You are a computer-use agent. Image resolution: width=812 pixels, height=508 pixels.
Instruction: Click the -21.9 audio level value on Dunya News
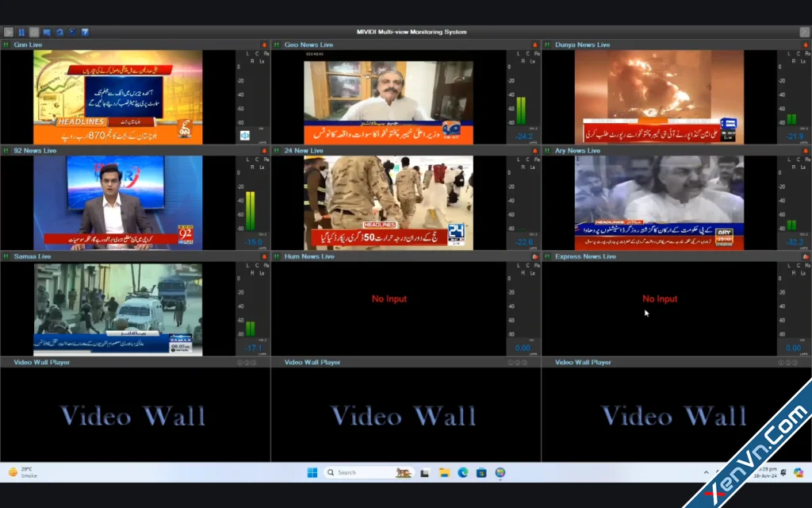[x=795, y=137]
